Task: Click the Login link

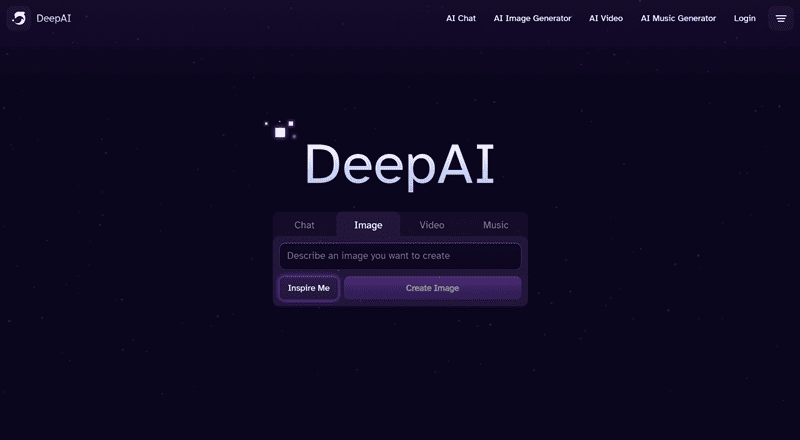Action: 744,18
